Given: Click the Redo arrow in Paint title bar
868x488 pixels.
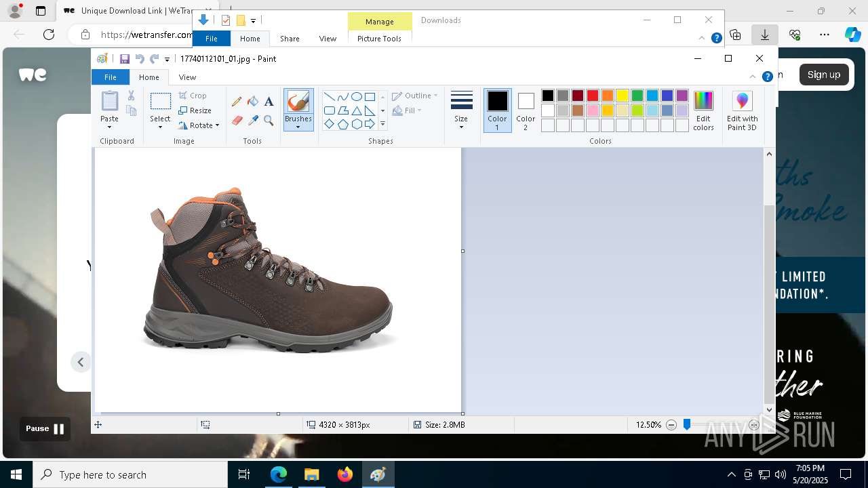Looking at the screenshot, I should (x=154, y=59).
